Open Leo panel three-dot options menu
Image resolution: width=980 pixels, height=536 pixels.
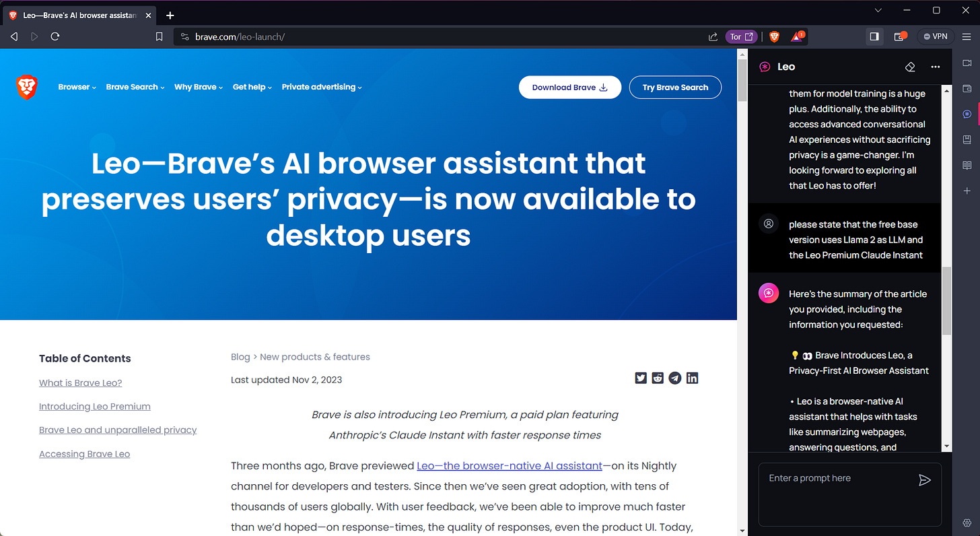935,67
